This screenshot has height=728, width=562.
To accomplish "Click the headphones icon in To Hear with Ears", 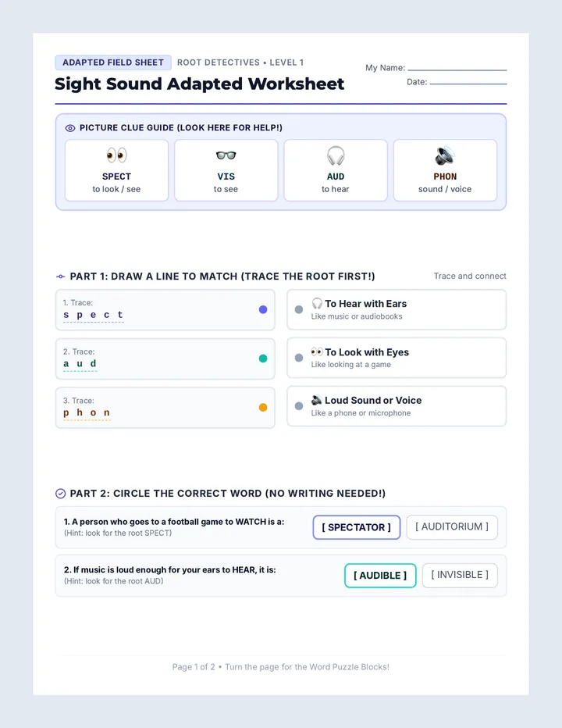I will coord(317,303).
